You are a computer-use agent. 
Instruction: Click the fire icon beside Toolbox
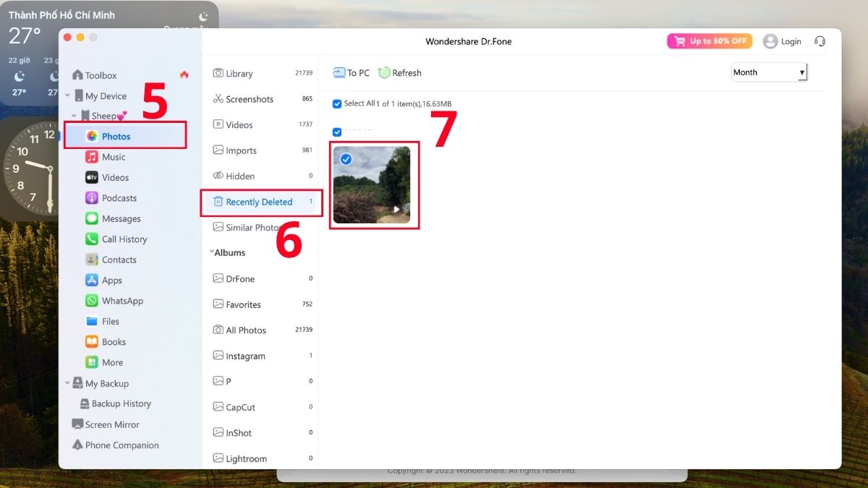pyautogui.click(x=184, y=74)
